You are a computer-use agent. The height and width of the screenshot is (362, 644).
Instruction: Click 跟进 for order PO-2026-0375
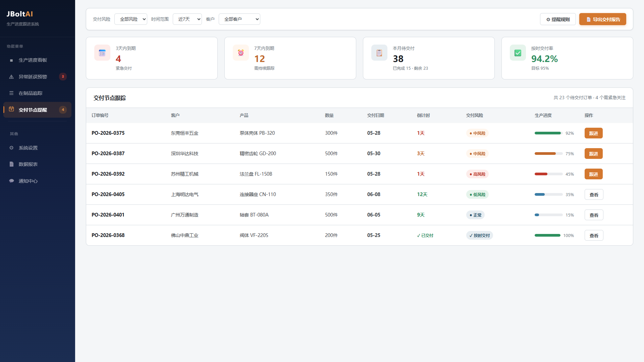tap(594, 133)
